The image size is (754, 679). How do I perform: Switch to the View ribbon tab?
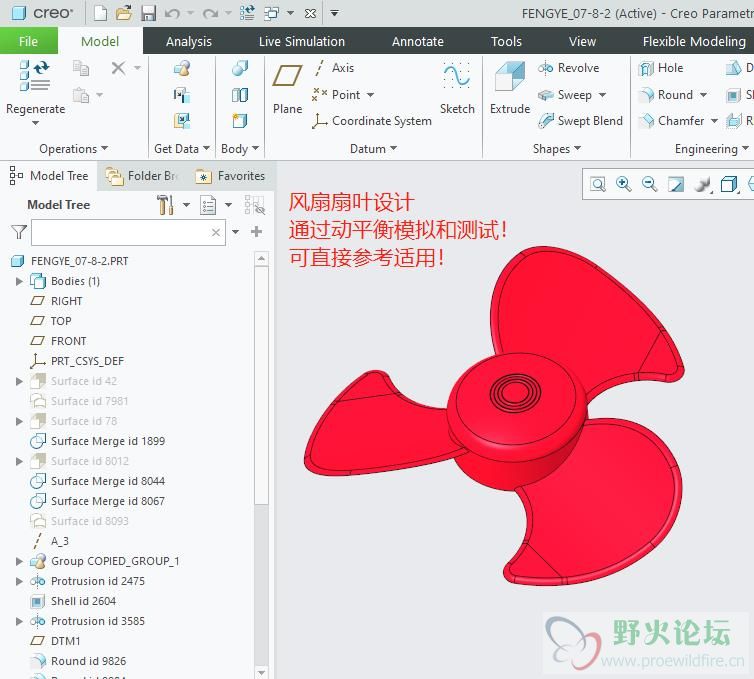click(582, 41)
